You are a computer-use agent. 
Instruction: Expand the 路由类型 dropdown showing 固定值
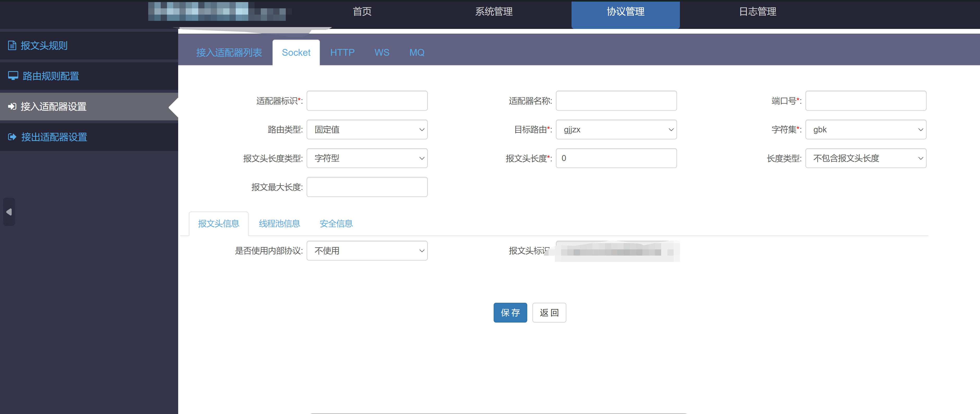pos(367,130)
